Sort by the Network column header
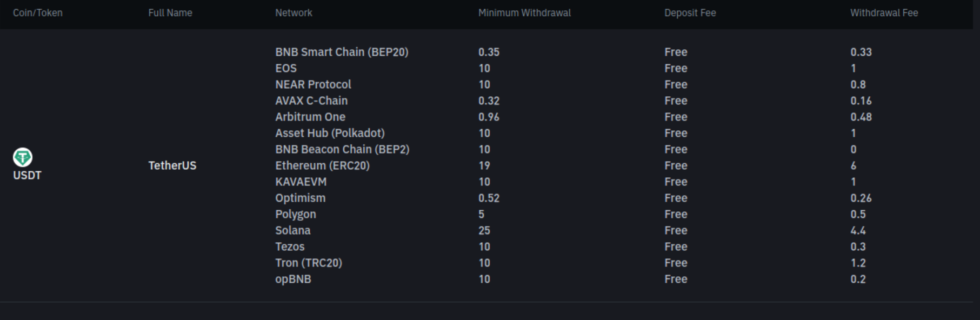The height and width of the screenshot is (320, 980). pyautogui.click(x=294, y=12)
